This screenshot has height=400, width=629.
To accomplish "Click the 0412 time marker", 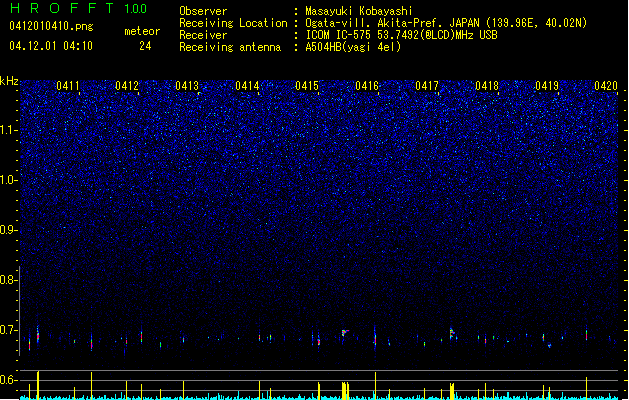I will click(x=127, y=86).
